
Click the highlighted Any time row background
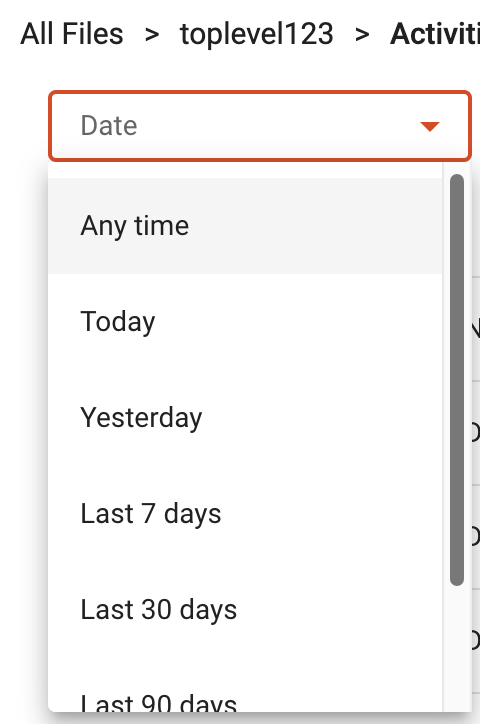pyautogui.click(x=245, y=226)
